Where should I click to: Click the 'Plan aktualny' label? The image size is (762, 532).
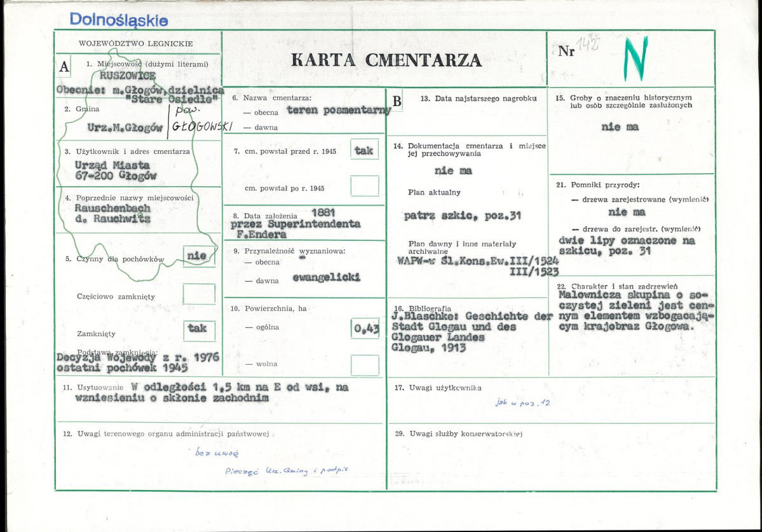click(434, 193)
